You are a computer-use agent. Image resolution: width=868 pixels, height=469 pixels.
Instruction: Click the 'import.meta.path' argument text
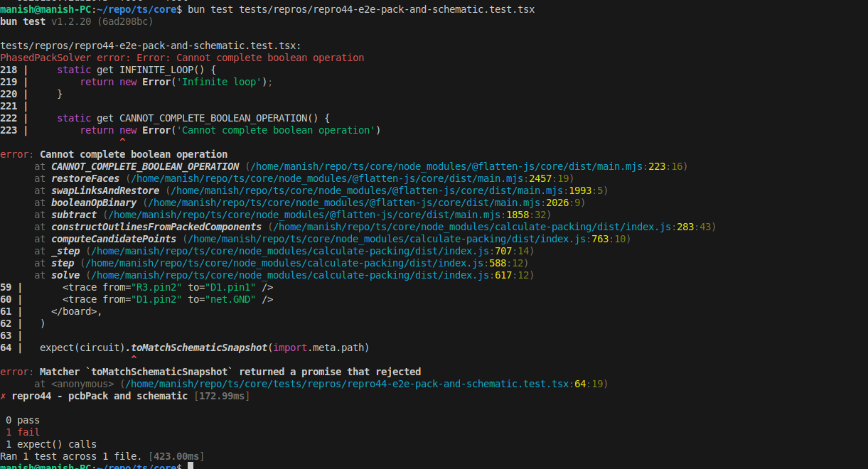click(318, 347)
